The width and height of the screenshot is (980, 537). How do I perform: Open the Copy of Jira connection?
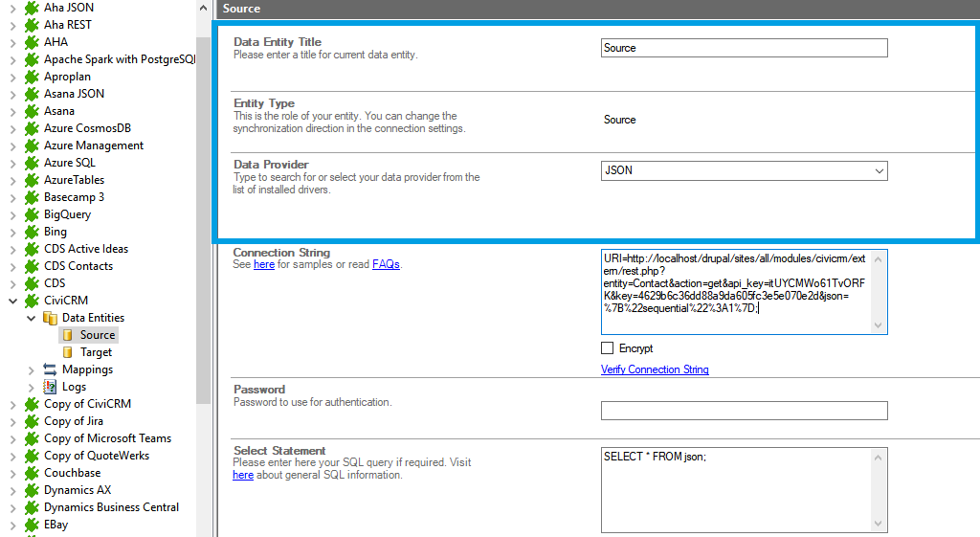pos(73,421)
